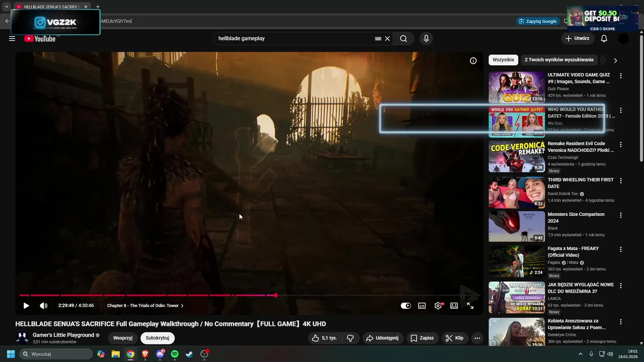This screenshot has width=644, height=362.
Task: Switch to theater mode view
Action: tap(454, 306)
